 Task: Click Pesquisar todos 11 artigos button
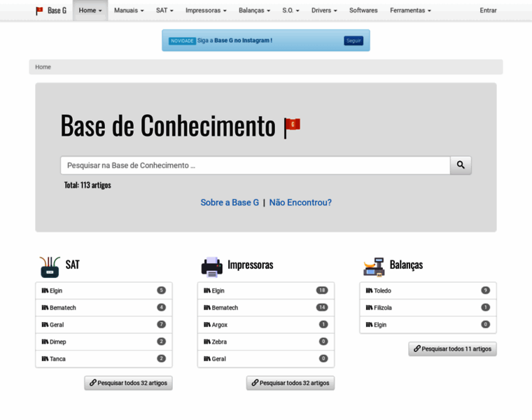click(452, 349)
